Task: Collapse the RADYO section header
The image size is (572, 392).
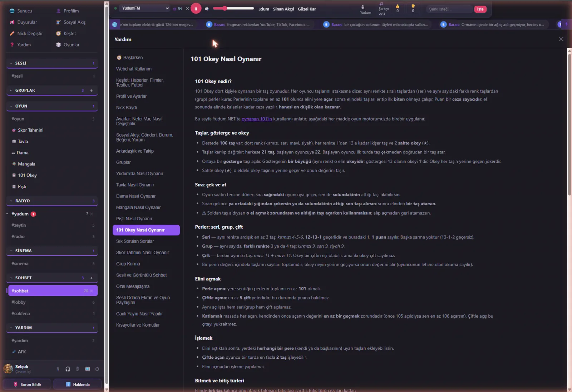Action: (x=52, y=201)
